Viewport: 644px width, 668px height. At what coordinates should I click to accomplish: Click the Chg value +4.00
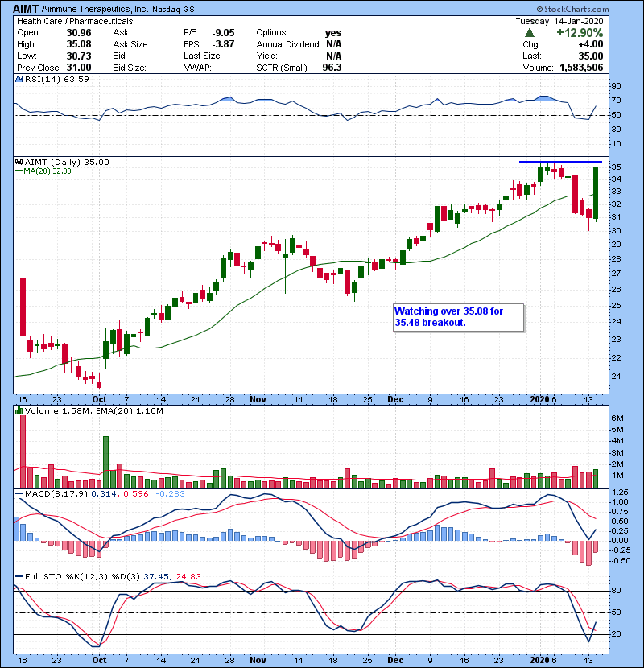tap(591, 44)
